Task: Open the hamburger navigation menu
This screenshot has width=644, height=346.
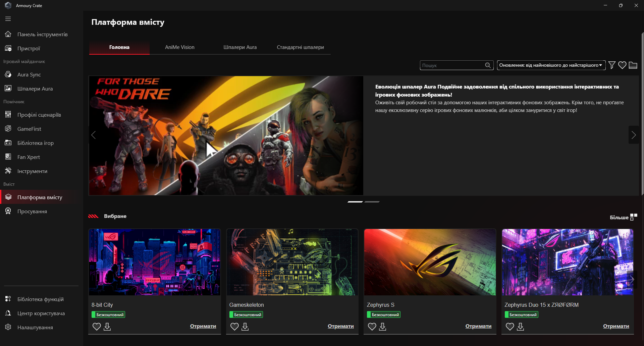Action: (x=8, y=19)
